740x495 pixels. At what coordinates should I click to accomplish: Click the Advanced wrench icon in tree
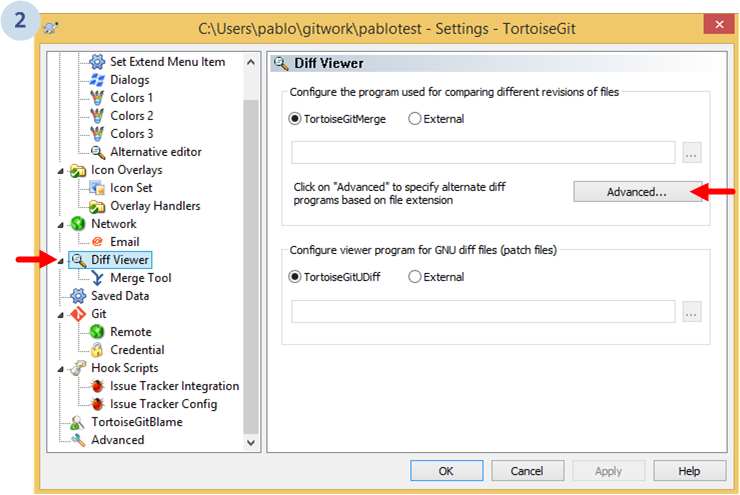pos(78,440)
